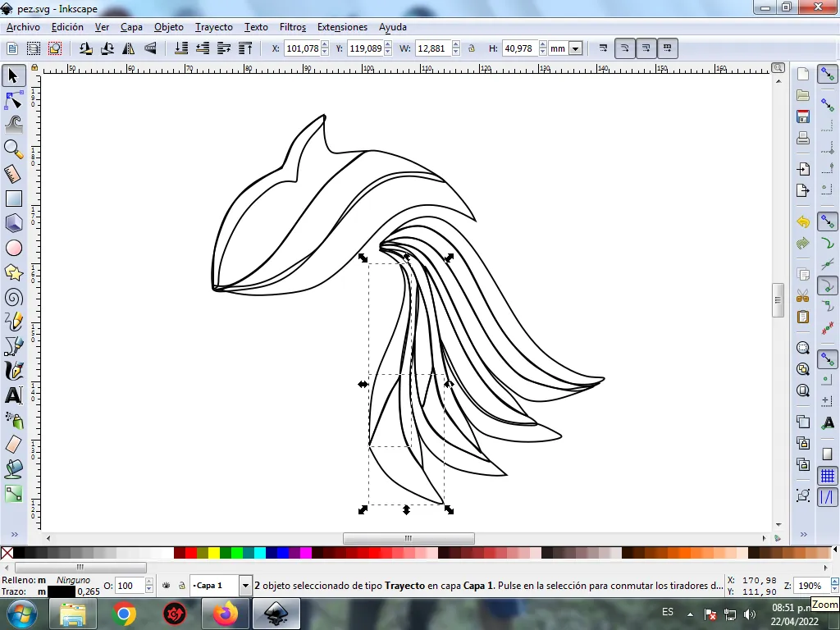Toggle move gradients with object

coord(646,48)
